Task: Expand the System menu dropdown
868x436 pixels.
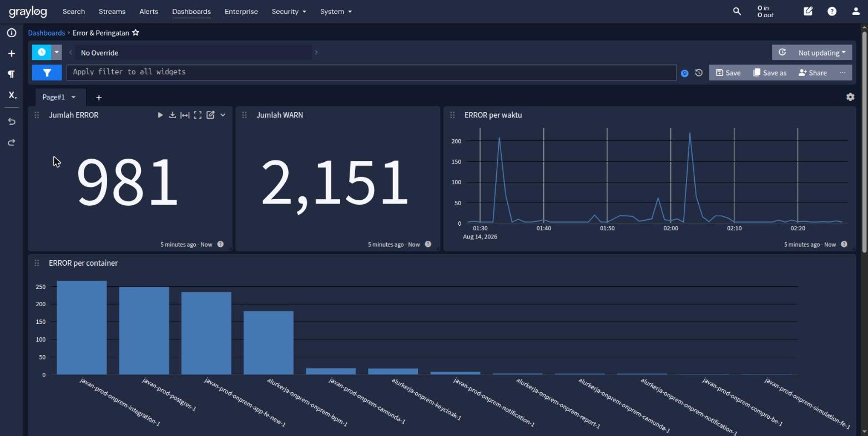Action: coord(336,12)
